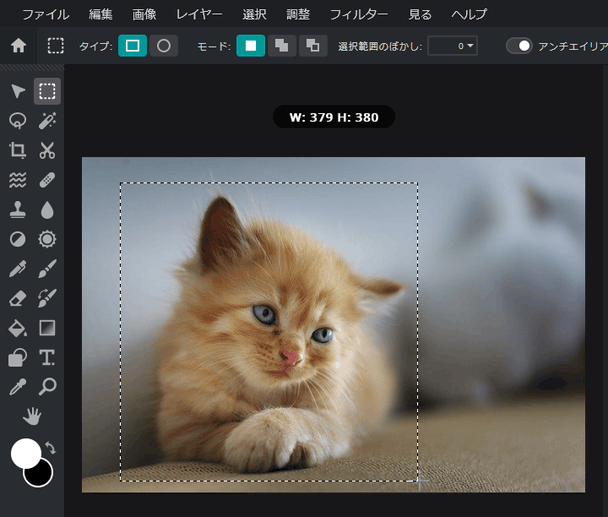
Task: Toggle the anti-alias switch
Action: coord(519,46)
